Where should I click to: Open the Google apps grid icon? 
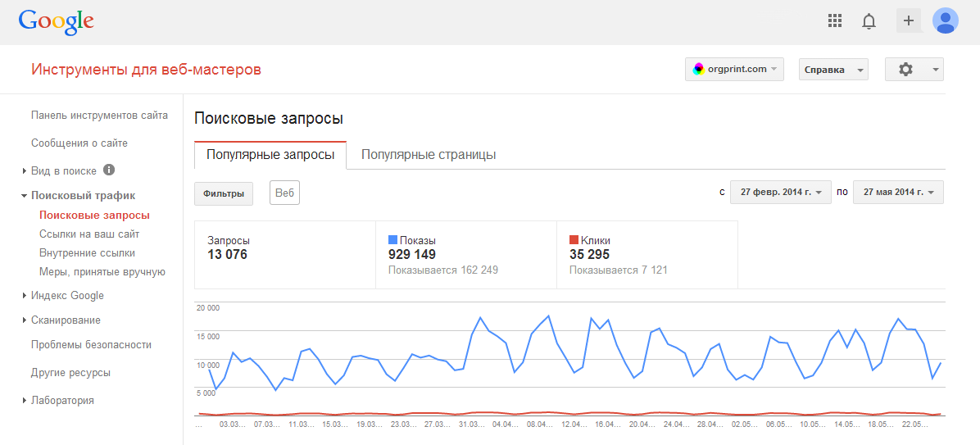(x=834, y=20)
